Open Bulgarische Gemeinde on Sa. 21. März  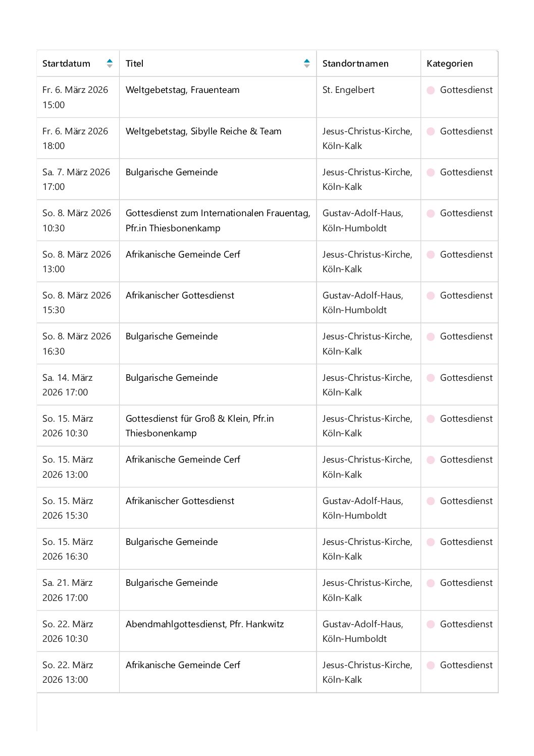172,583
